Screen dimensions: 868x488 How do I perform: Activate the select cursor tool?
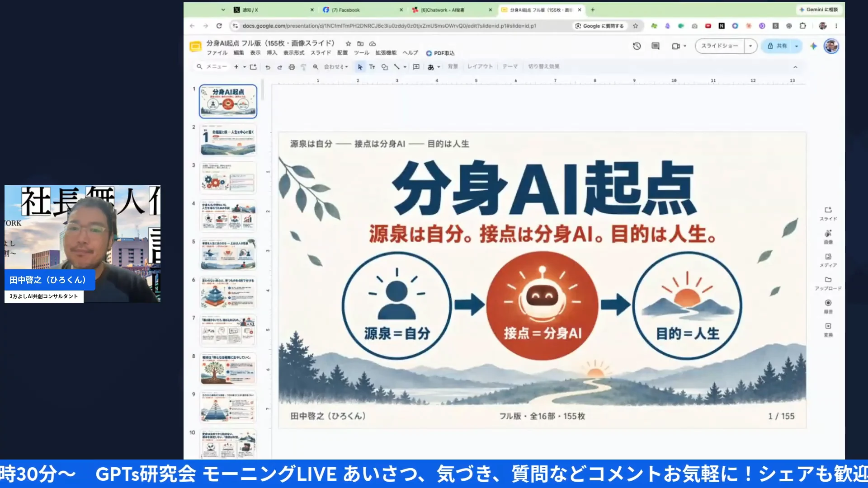pos(360,67)
